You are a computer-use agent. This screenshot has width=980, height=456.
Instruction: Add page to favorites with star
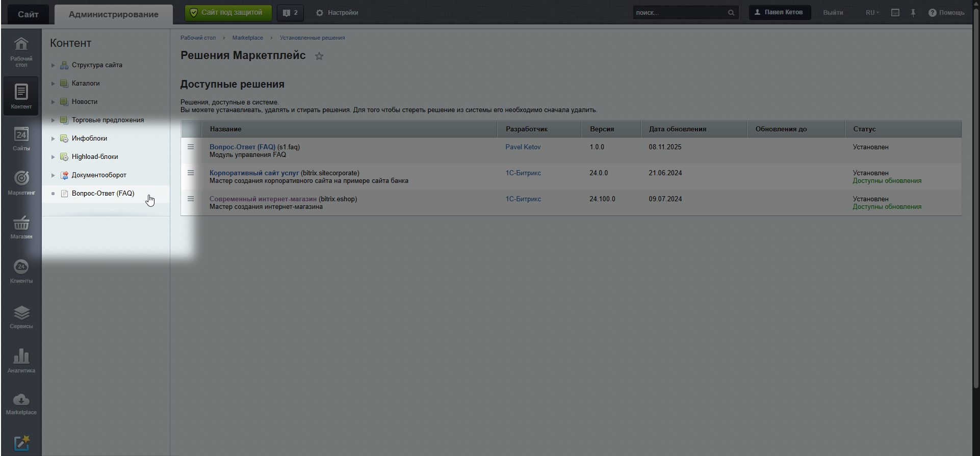(x=319, y=56)
